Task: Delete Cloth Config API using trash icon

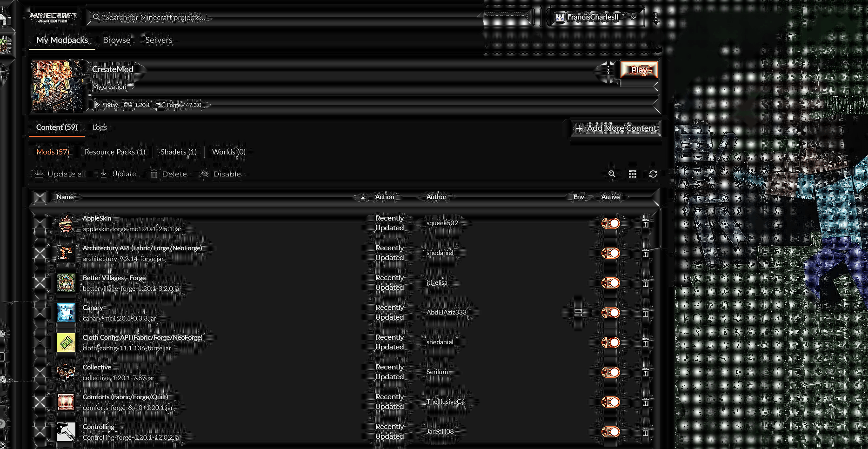Action: click(646, 342)
